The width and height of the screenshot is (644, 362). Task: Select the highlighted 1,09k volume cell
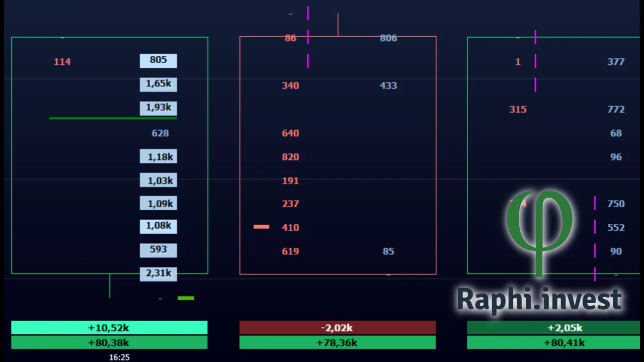click(x=158, y=204)
